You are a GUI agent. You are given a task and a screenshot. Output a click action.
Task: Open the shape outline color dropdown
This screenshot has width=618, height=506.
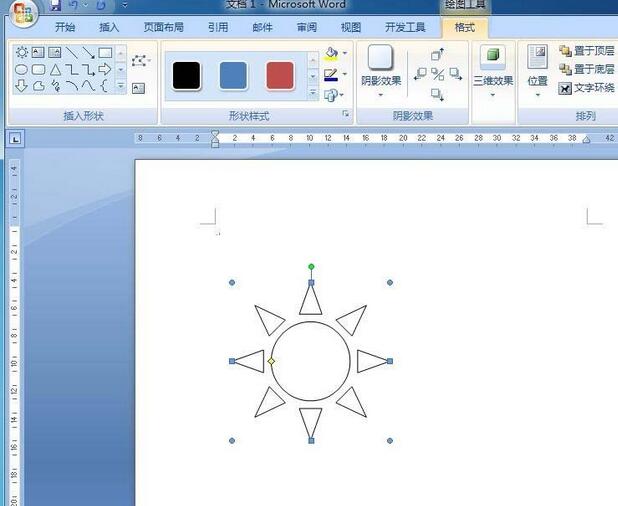345,74
